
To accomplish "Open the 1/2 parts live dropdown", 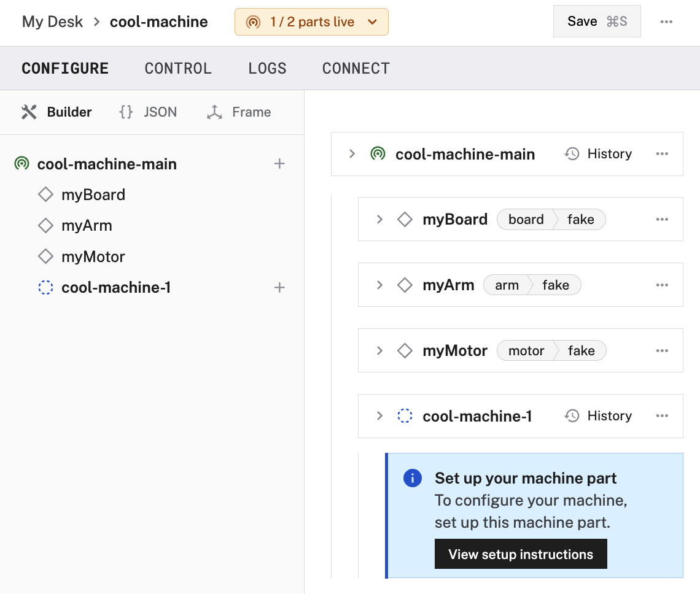I will [x=311, y=21].
